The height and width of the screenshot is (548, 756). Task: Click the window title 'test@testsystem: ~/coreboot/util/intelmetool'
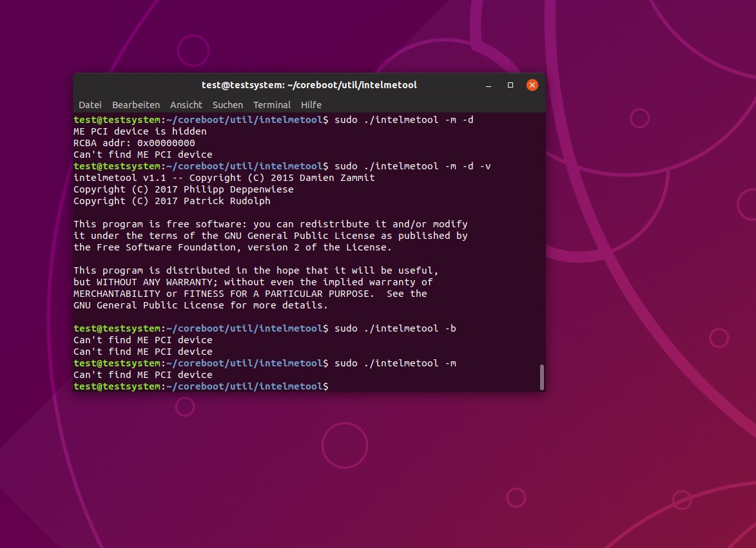click(309, 85)
